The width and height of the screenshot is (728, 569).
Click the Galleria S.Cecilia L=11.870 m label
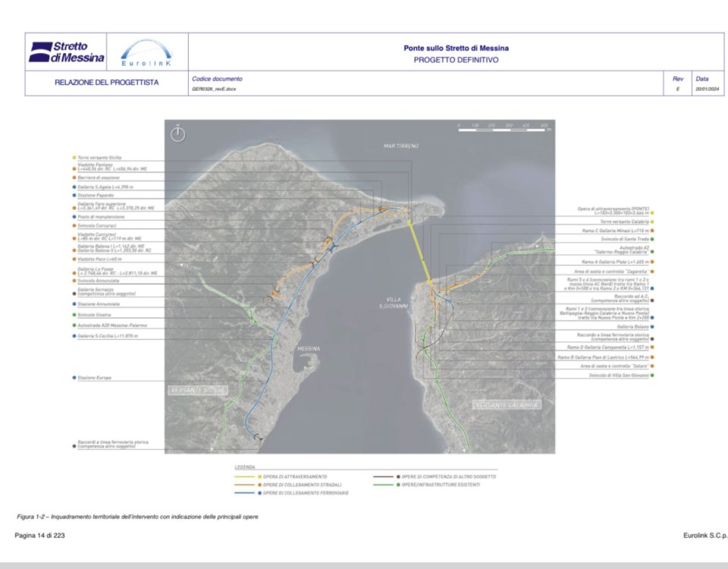108,335
